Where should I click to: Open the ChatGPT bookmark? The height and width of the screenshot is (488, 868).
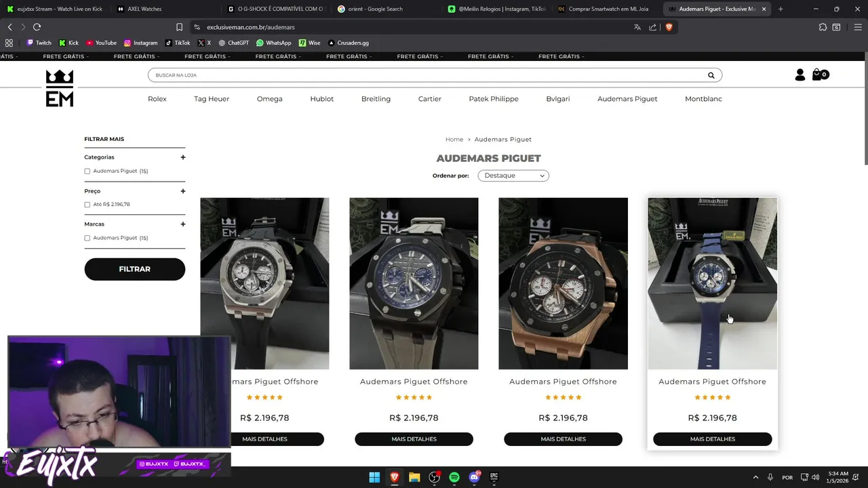coord(233,43)
